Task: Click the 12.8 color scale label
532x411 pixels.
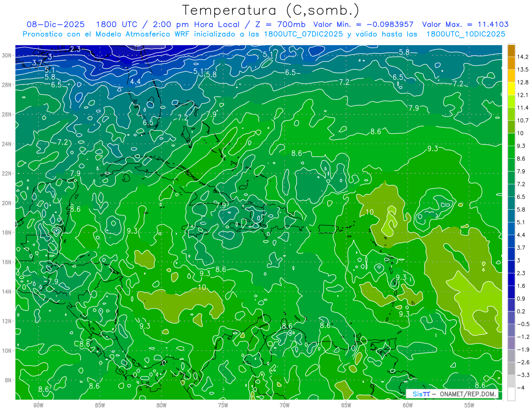Action: (x=523, y=82)
